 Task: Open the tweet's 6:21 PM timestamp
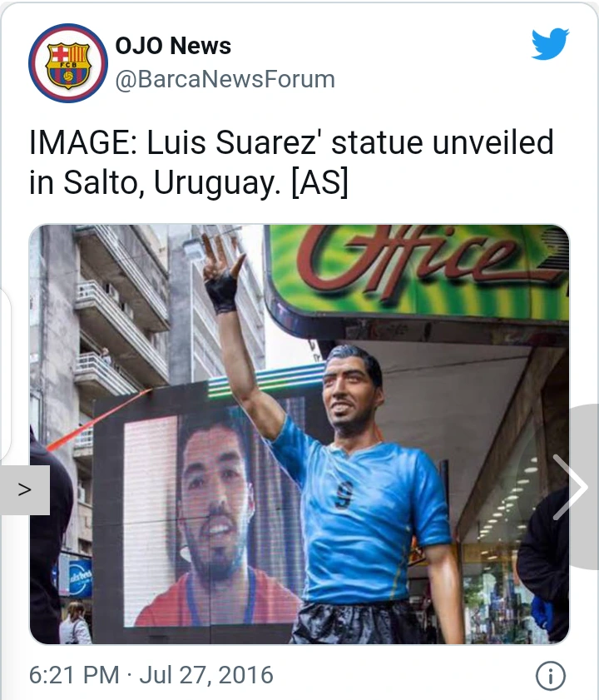tap(74, 674)
